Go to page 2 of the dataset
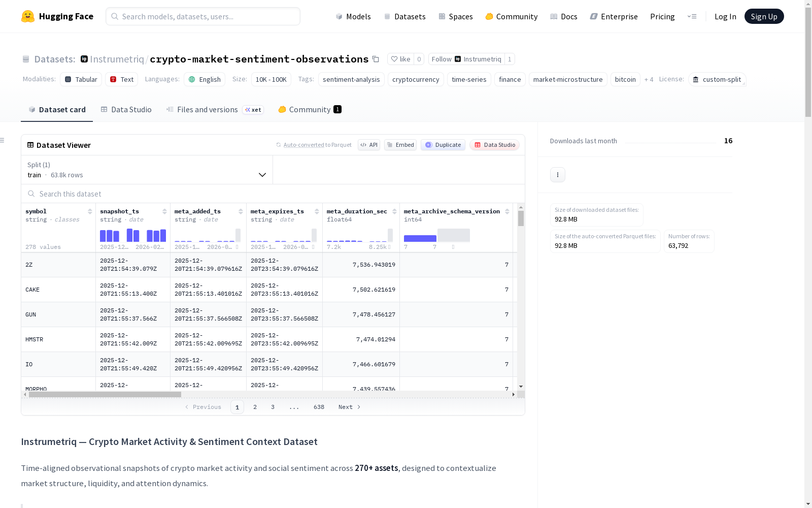 coord(255,407)
